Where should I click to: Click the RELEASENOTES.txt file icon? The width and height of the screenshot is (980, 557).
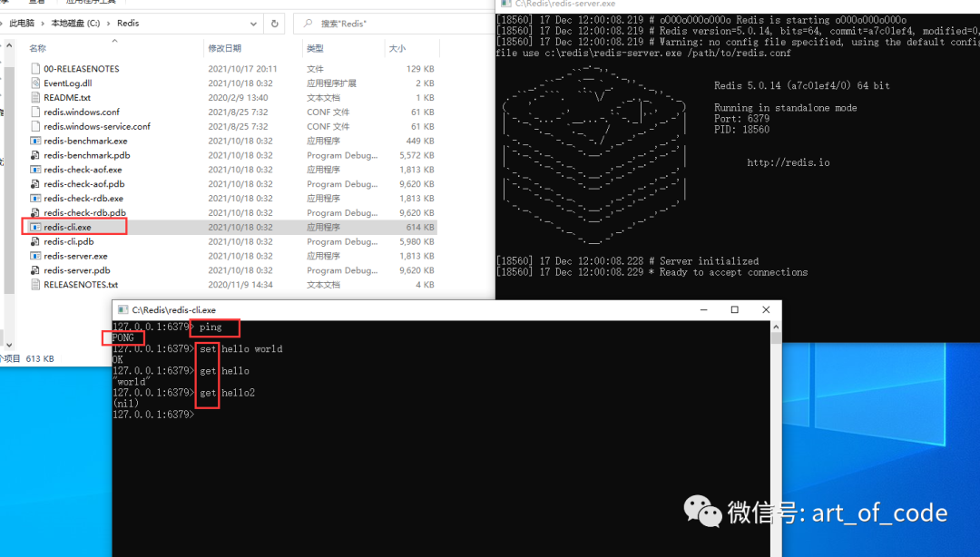35,285
